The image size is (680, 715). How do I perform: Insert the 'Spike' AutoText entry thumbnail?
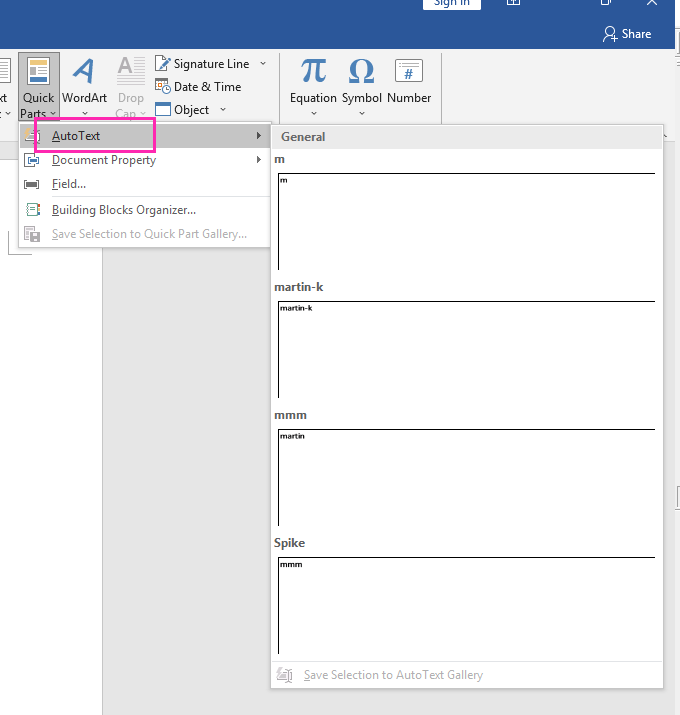pyautogui.click(x=466, y=606)
